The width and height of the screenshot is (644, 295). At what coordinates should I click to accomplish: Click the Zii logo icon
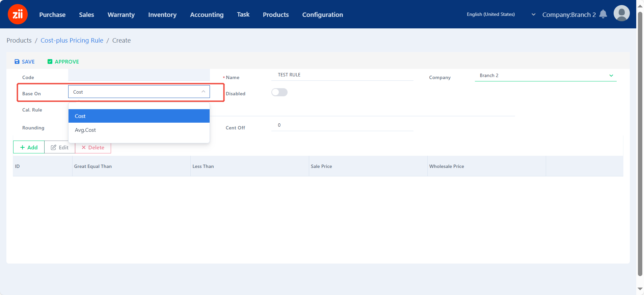pos(18,14)
